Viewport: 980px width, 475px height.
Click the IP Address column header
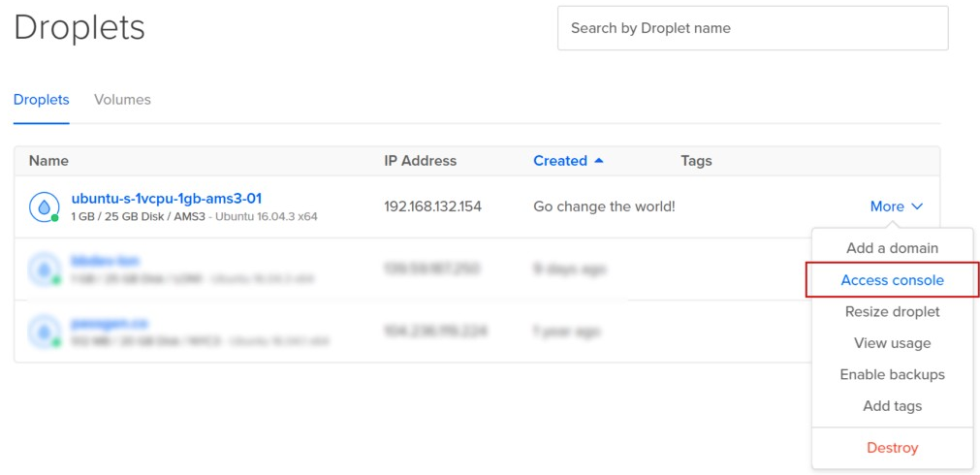tap(420, 161)
